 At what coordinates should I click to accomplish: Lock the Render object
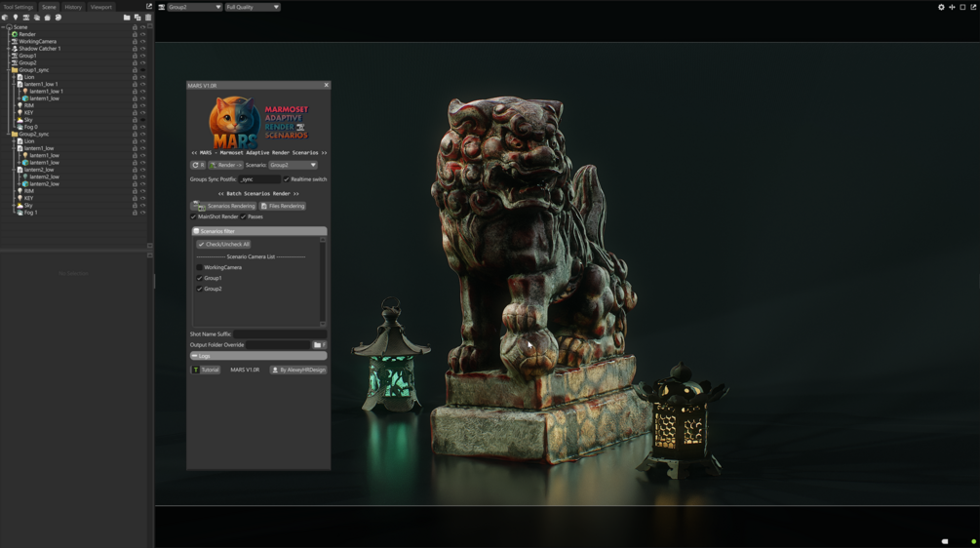(x=135, y=34)
